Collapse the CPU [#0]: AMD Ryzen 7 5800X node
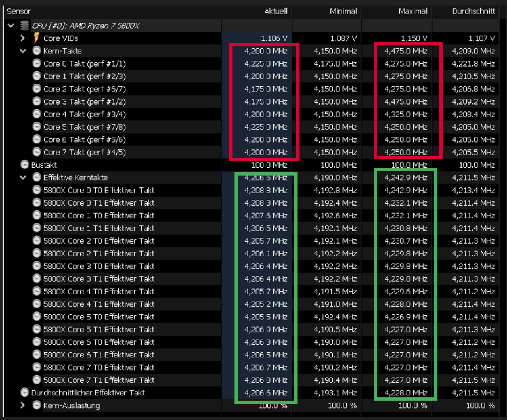Image resolution: width=507 pixels, height=420 pixels. (x=11, y=26)
